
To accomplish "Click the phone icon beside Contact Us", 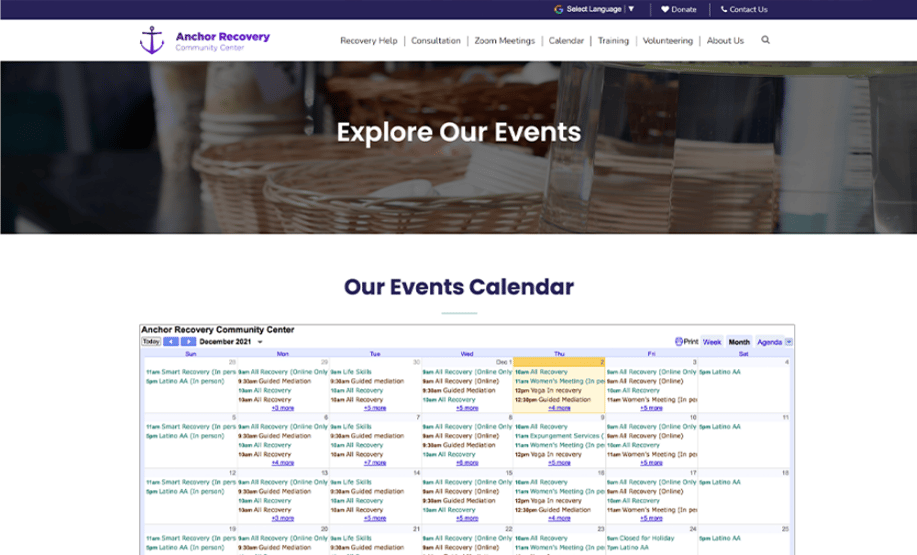I will pyautogui.click(x=724, y=9).
